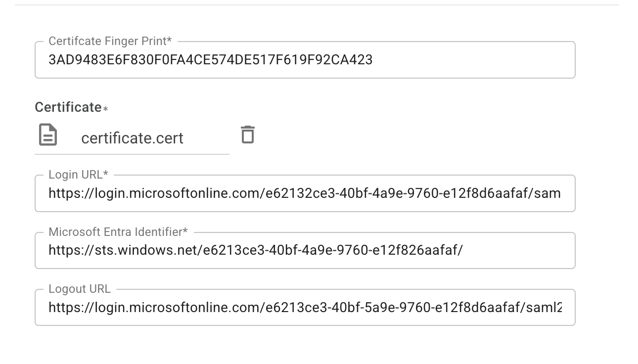
Task: Click the certificate.cert file name
Action: point(132,138)
